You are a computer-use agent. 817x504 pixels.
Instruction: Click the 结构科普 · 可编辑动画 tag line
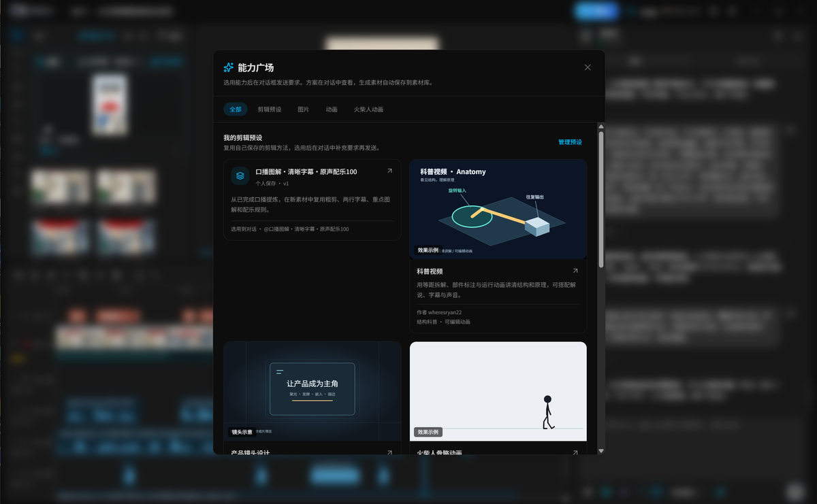click(443, 322)
